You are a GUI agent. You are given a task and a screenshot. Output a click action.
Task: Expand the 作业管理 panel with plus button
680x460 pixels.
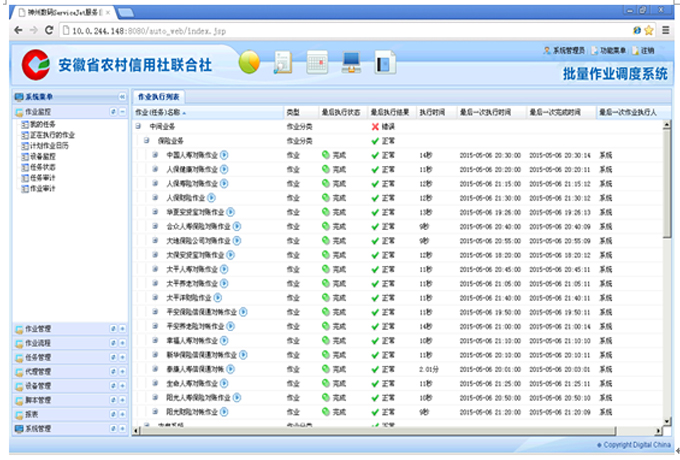(x=122, y=329)
